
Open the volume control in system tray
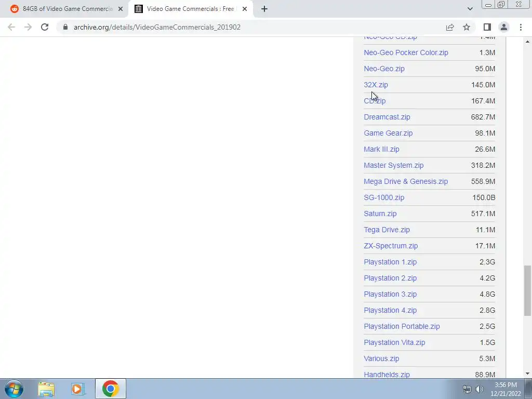pyautogui.click(x=480, y=389)
